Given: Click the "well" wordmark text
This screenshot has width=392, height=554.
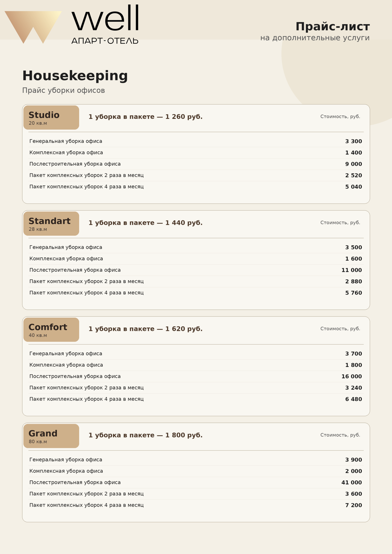Looking at the screenshot, I should click(105, 19).
